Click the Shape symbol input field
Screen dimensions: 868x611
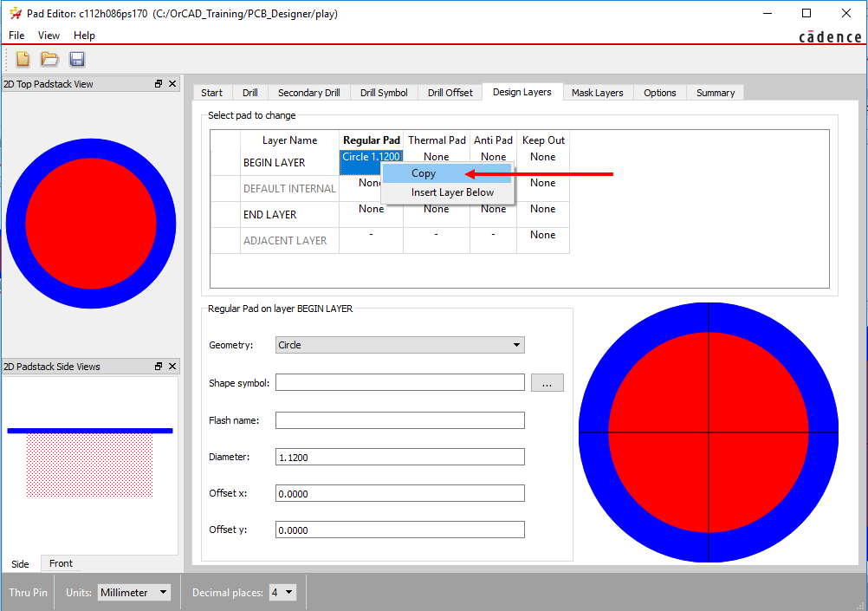[399, 382]
